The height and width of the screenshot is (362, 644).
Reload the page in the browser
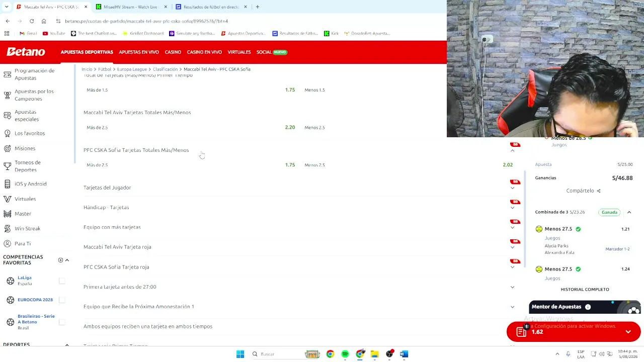(32, 21)
